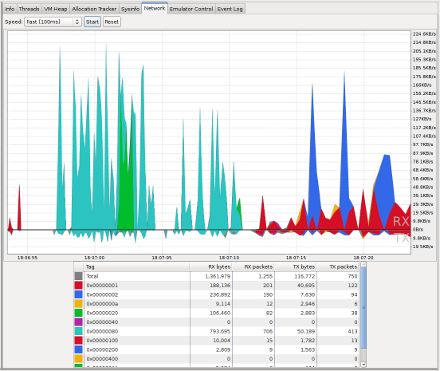This screenshot has width=440, height=371.
Task: Click the Start button
Action: pyautogui.click(x=92, y=22)
